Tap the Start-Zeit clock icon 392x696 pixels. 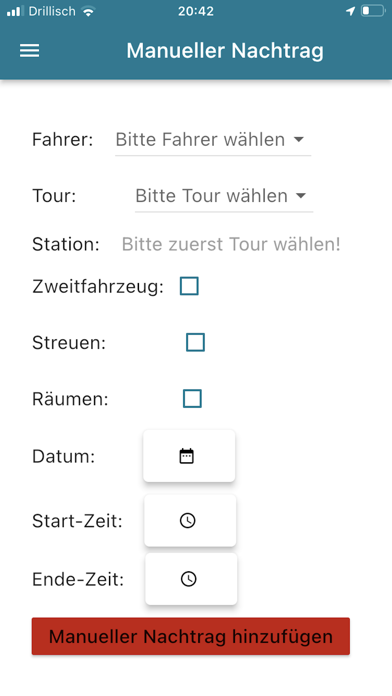187,520
